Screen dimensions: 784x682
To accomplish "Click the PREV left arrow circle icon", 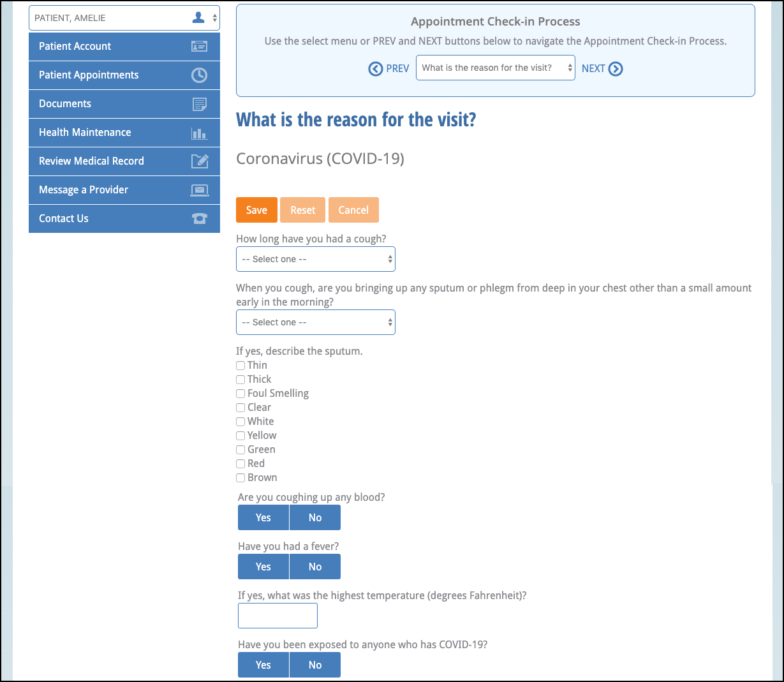I will pyautogui.click(x=376, y=69).
